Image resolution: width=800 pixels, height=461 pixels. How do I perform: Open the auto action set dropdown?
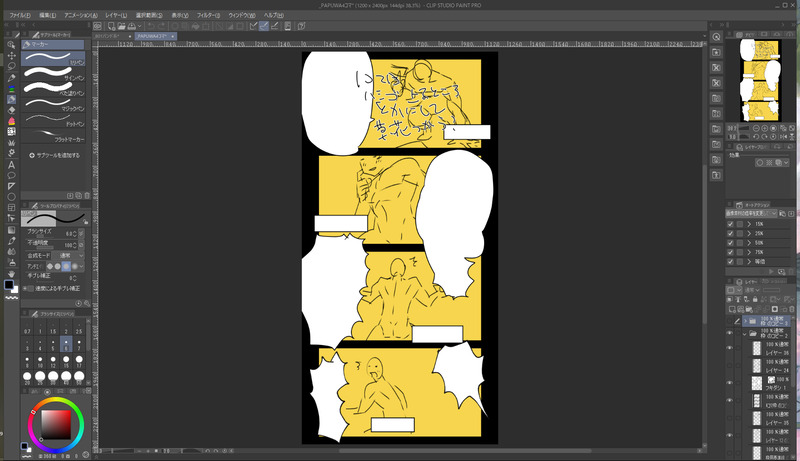(752, 213)
